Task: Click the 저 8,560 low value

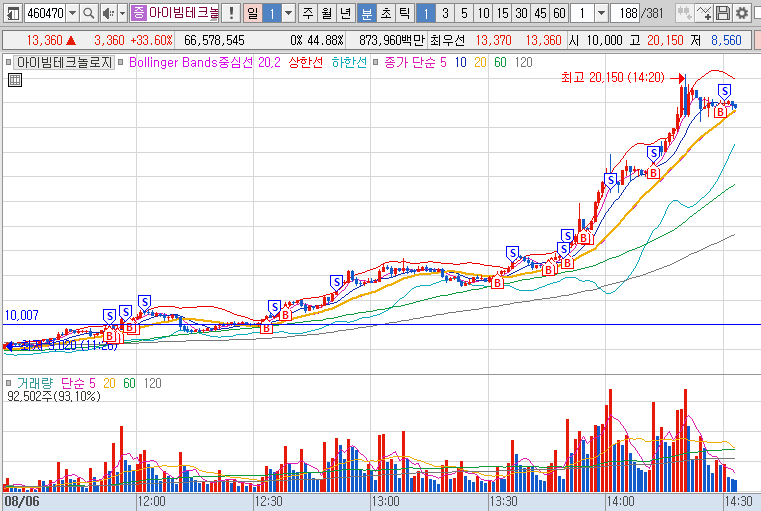Action: 716,40
